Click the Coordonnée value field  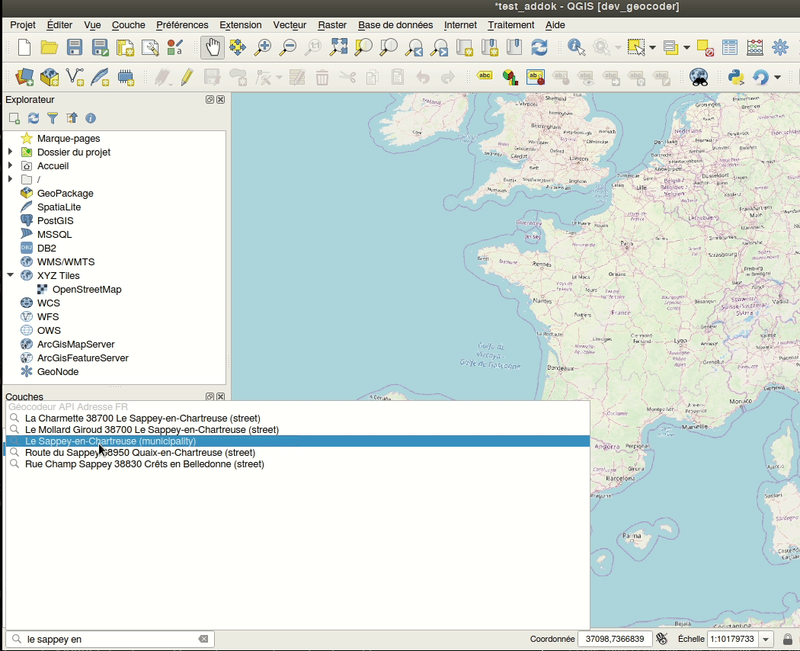point(614,639)
